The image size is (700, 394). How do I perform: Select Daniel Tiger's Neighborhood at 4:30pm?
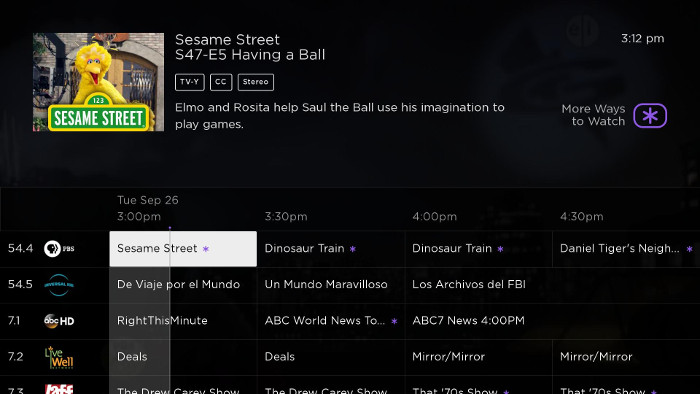626,249
